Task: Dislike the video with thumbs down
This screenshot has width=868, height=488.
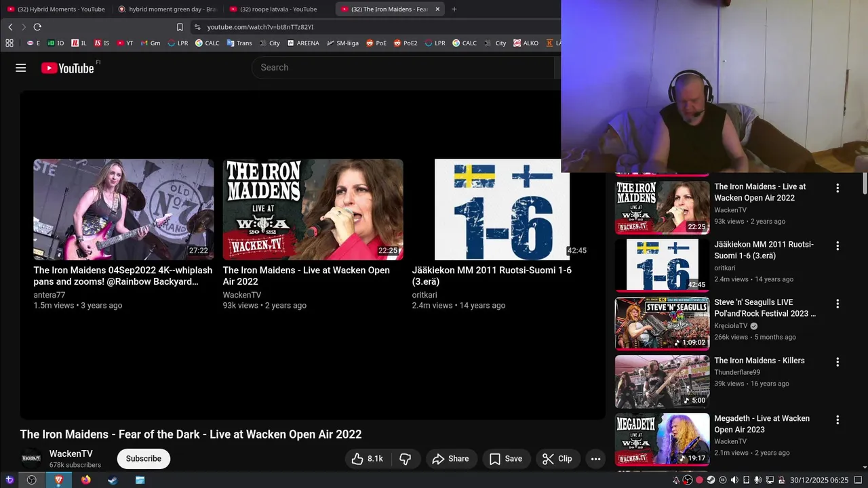Action: click(x=406, y=459)
